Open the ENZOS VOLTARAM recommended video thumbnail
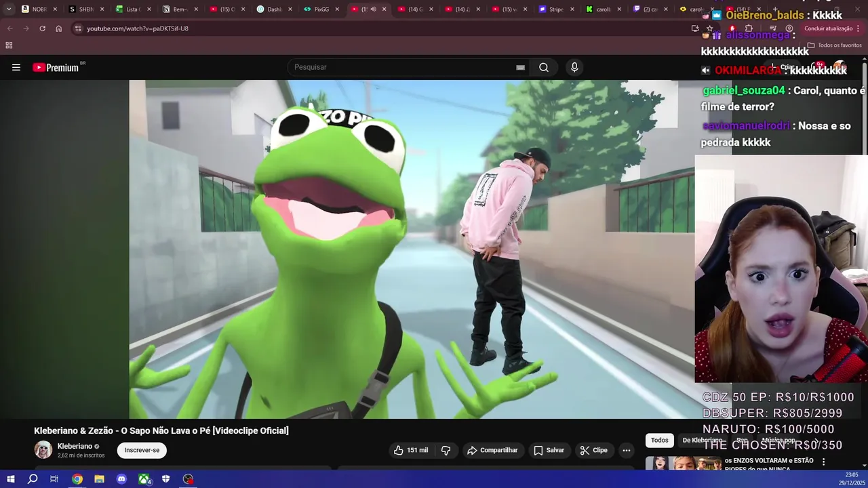The width and height of the screenshot is (868, 488). point(684,464)
